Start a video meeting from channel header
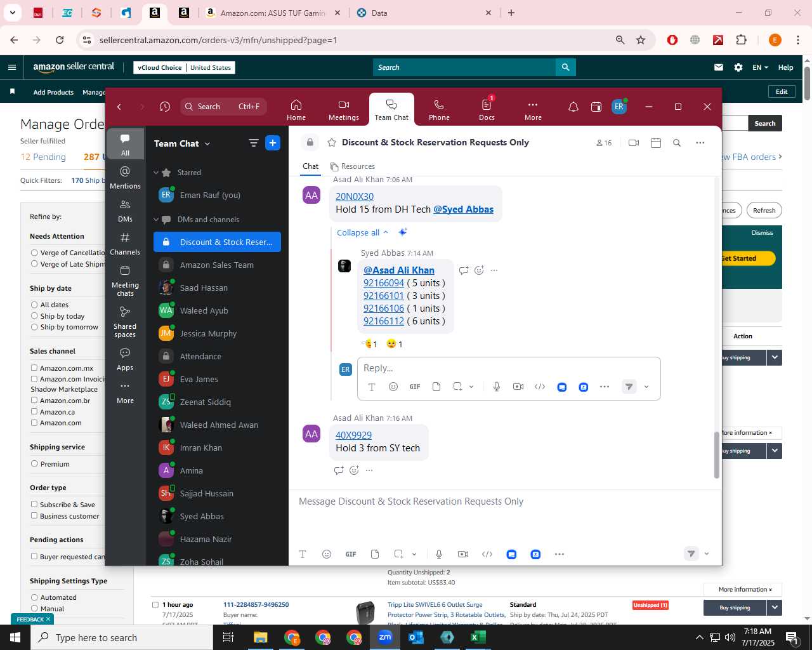Viewport: 812px width, 650px height. click(633, 143)
